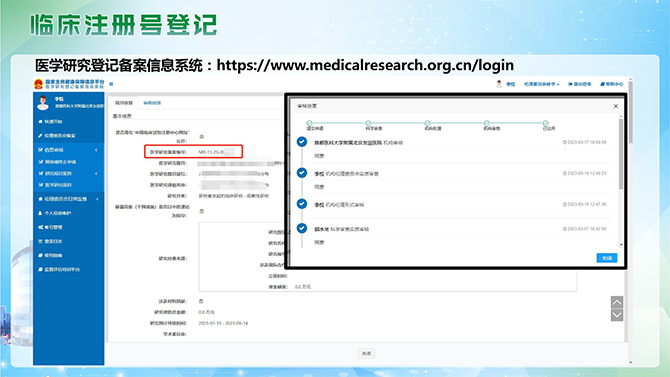This screenshot has height=377, width=670.
Task: Close the 审核进度 dialog with the X
Action: tap(616, 106)
